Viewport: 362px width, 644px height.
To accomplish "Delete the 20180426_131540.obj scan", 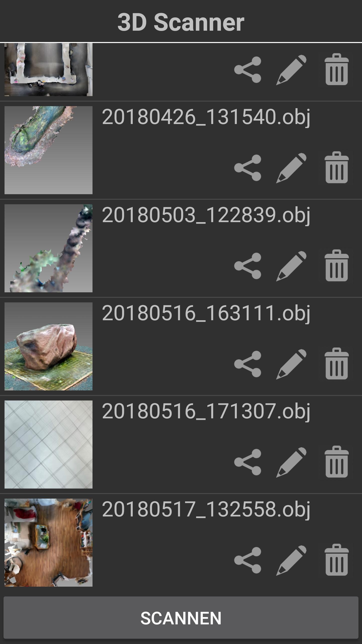I will [x=337, y=167].
